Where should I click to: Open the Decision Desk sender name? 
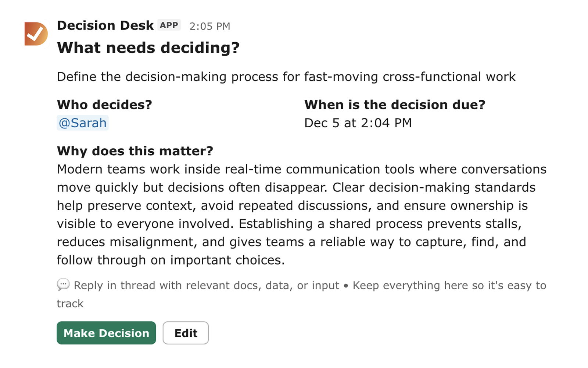pos(105,25)
